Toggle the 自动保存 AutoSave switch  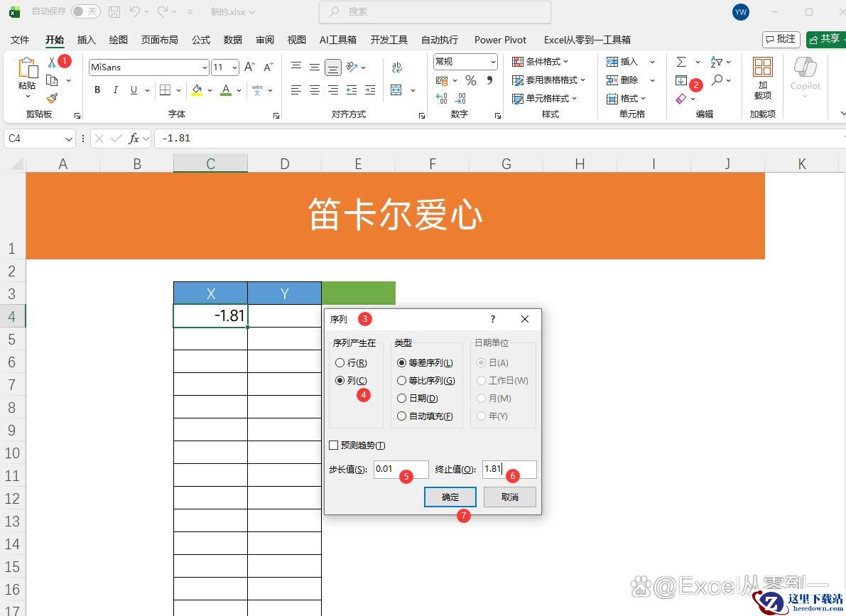pyautogui.click(x=85, y=11)
